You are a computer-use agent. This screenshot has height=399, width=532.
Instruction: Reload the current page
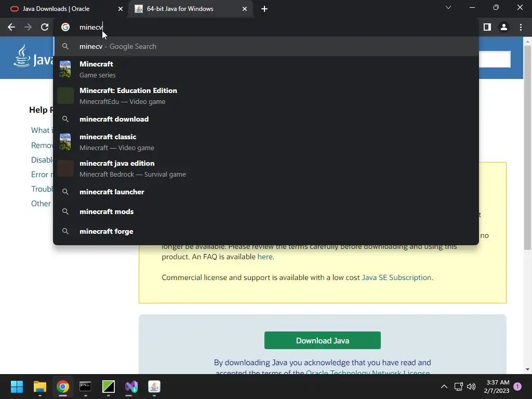click(45, 27)
